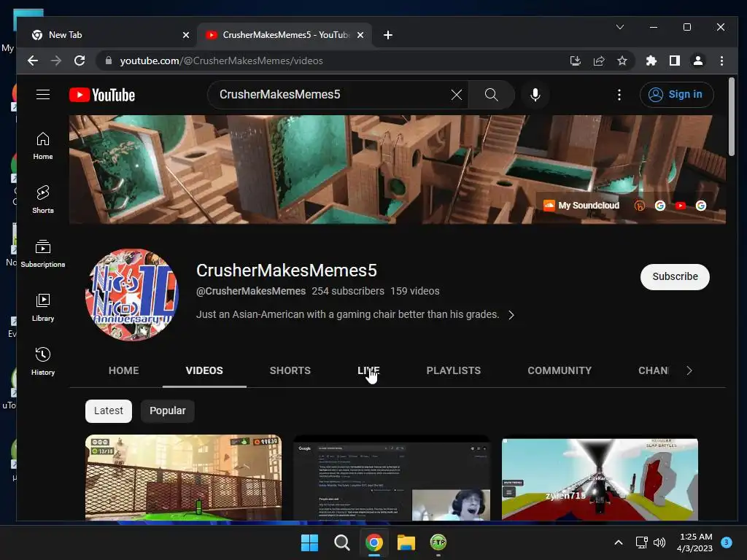Open Subscriptions in the left sidebar

43,254
